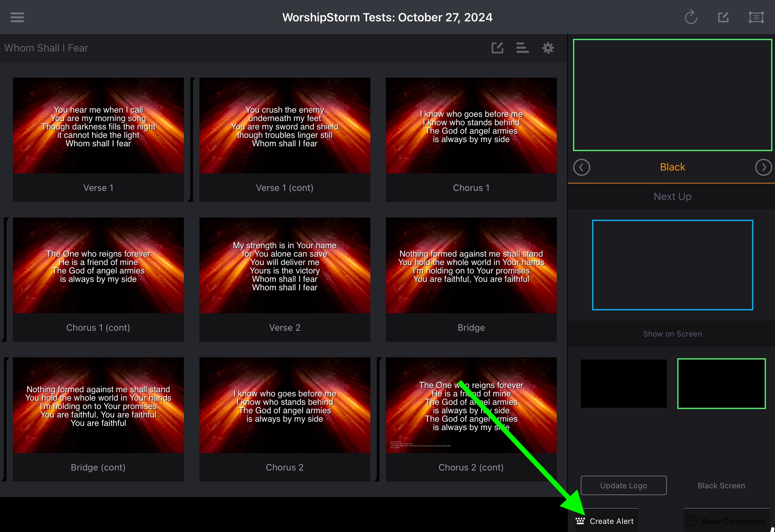
Task: Open song arrangement lines icon
Action: pos(522,48)
